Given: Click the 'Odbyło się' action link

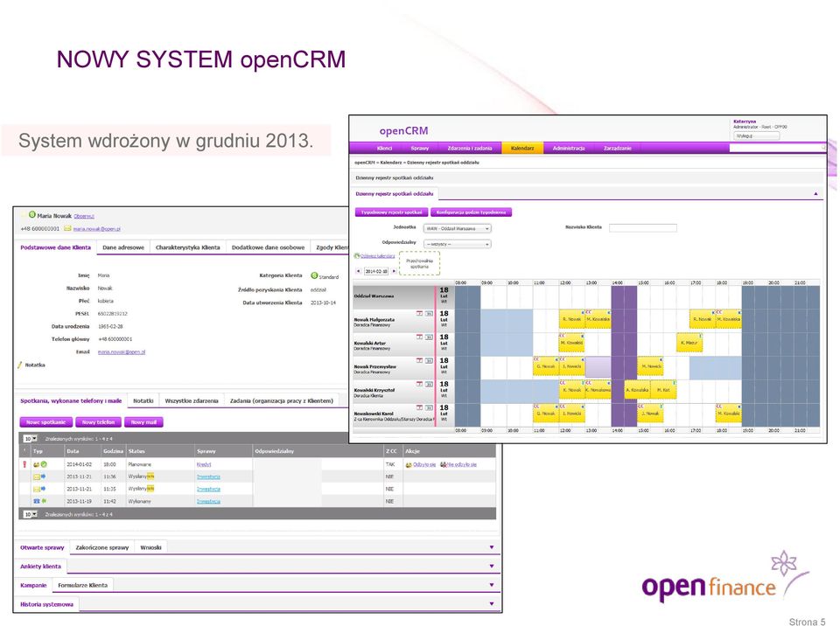Looking at the screenshot, I should (424, 464).
